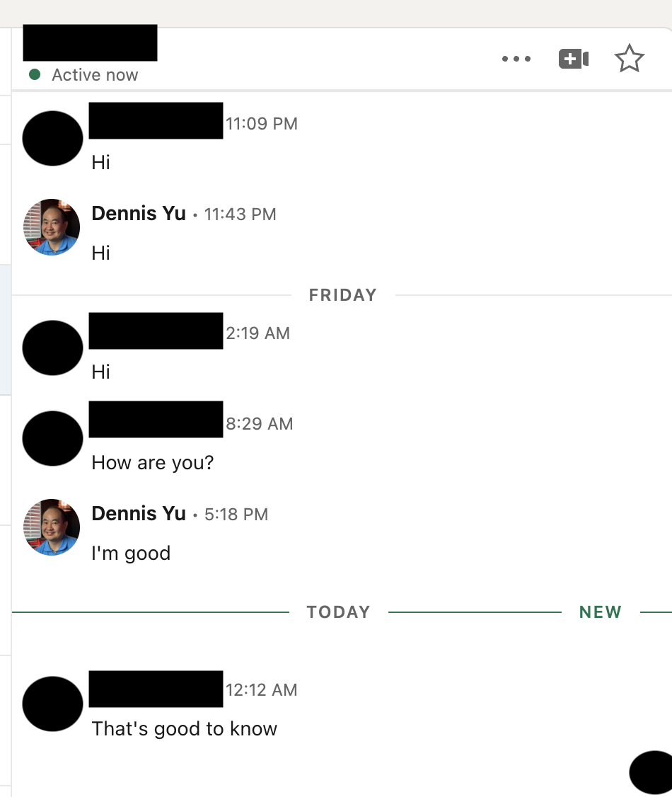Click the Active now status indicator
Image resolution: width=672 pixels, height=797 pixels.
click(83, 75)
